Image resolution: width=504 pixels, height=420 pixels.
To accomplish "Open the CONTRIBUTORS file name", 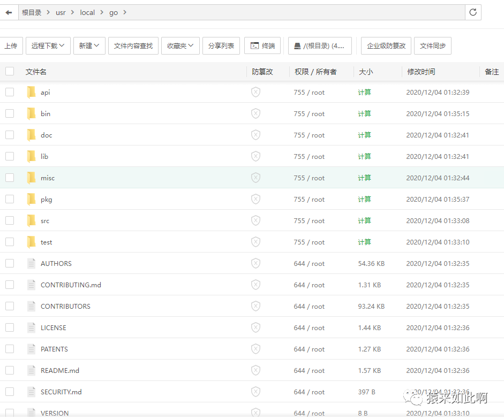I will coord(65,307).
